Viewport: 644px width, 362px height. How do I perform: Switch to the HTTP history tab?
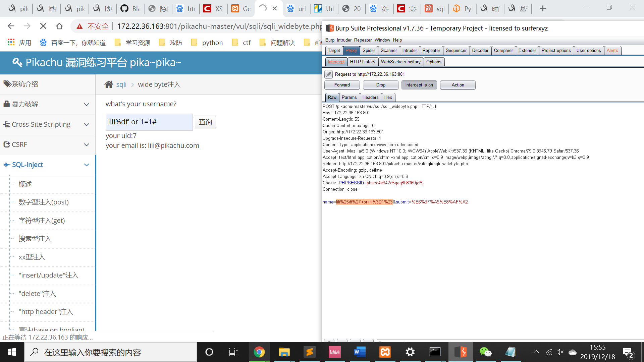[x=362, y=62]
